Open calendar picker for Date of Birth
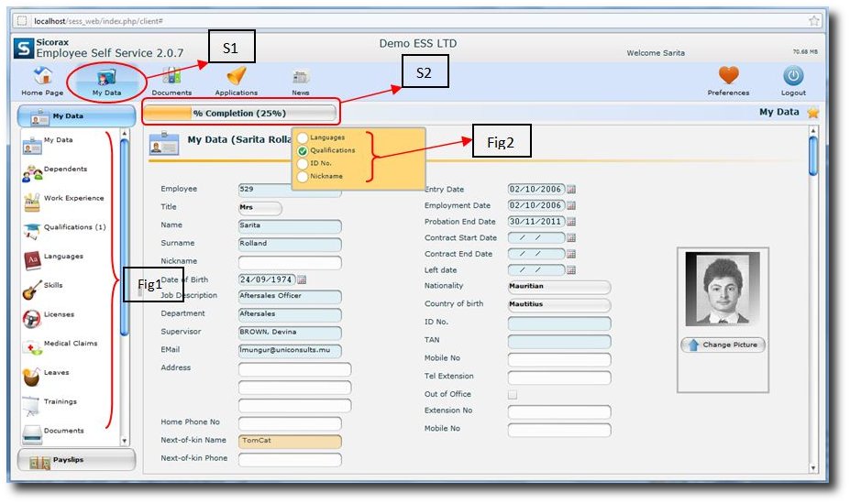Viewport: 850px width, 504px height. (303, 279)
